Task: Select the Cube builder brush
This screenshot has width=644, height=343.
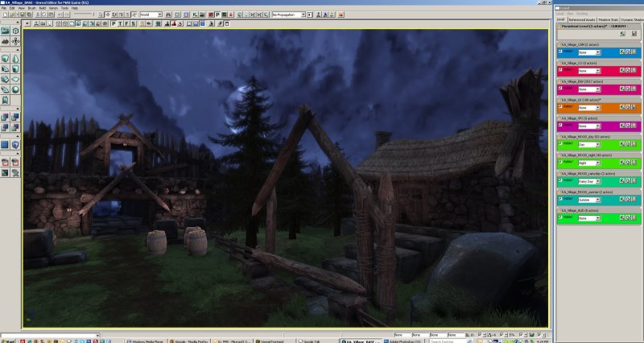Action: click(x=5, y=59)
